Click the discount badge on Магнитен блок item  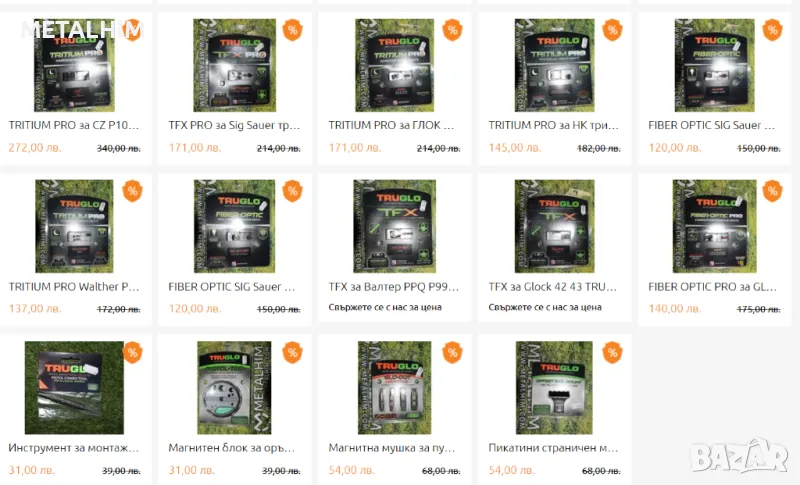[292, 352]
